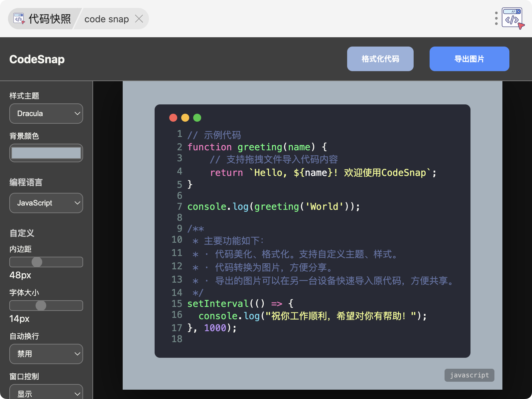
Task: Open the three-dot more menu
Action: click(496, 18)
